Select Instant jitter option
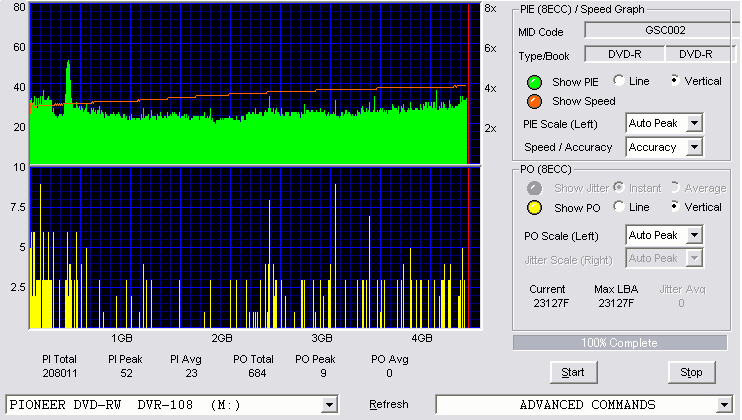 tap(618, 187)
